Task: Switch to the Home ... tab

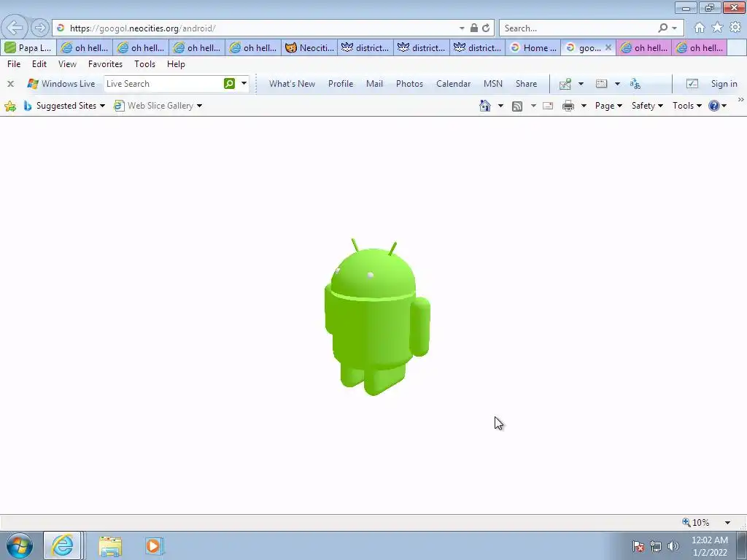Action: pyautogui.click(x=533, y=47)
